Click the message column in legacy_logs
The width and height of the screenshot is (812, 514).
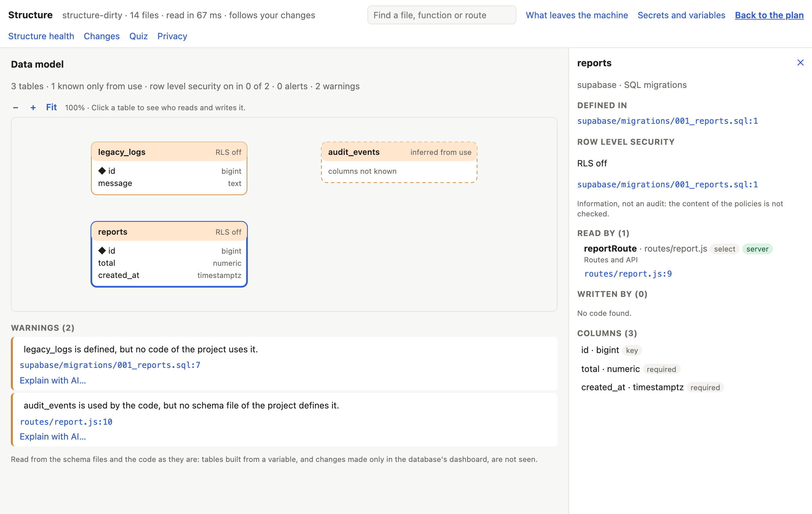click(170, 183)
